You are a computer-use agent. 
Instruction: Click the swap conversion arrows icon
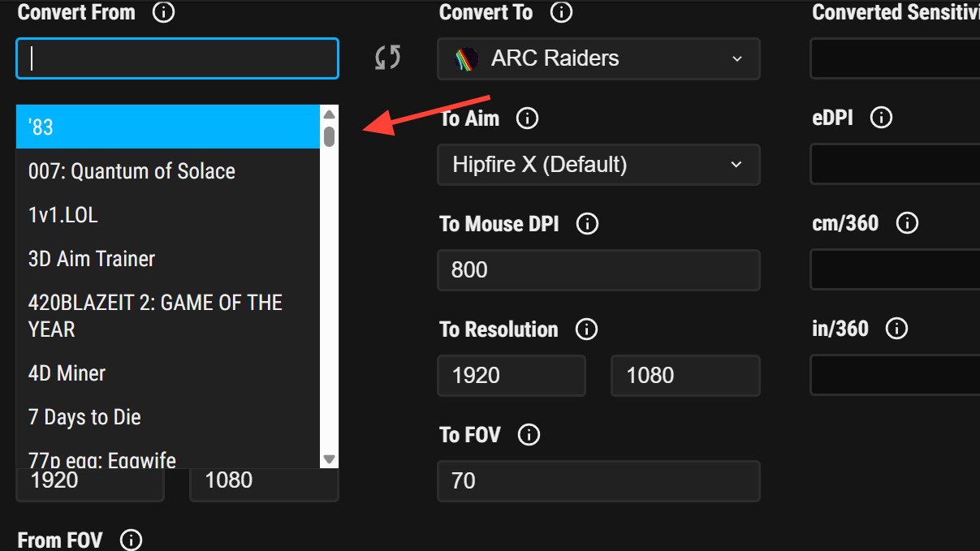point(387,58)
